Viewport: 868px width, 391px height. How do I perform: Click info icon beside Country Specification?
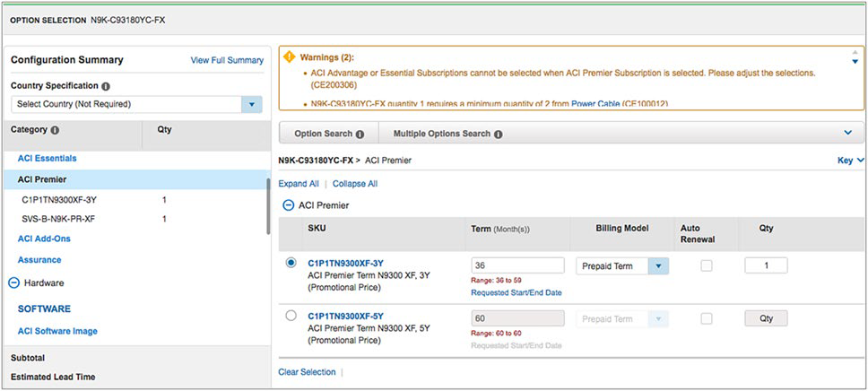106,87
